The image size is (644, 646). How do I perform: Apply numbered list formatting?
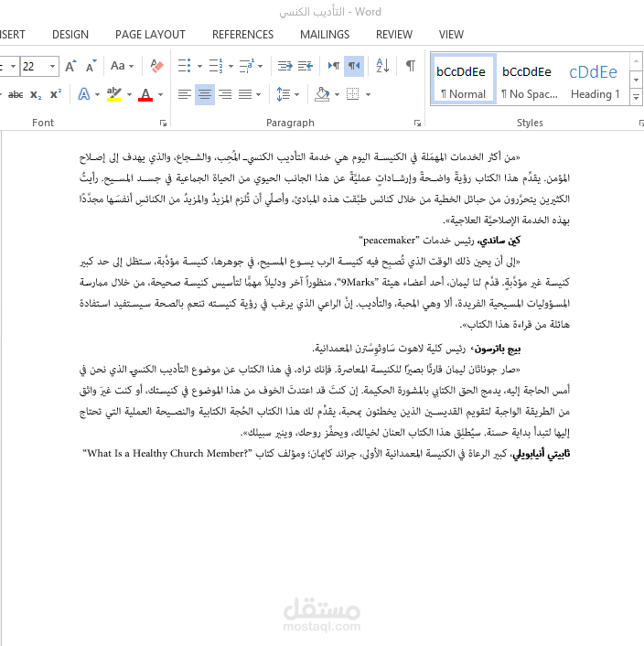[x=216, y=66]
